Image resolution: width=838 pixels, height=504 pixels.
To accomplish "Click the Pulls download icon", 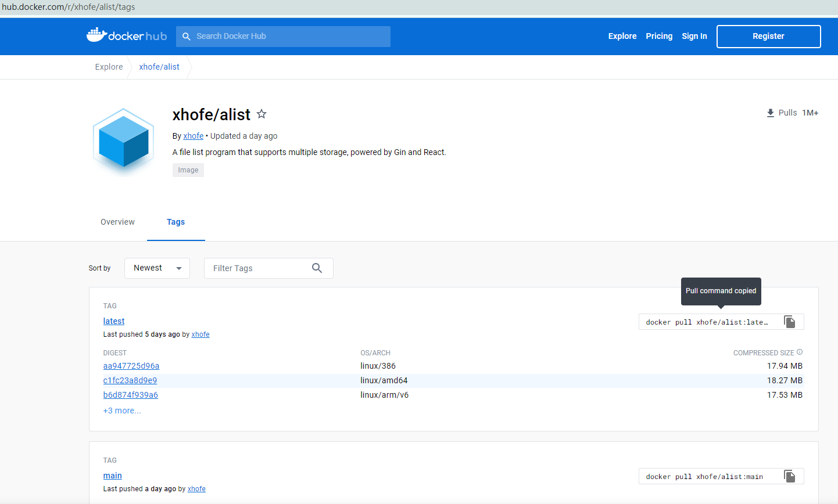I will pyautogui.click(x=770, y=113).
